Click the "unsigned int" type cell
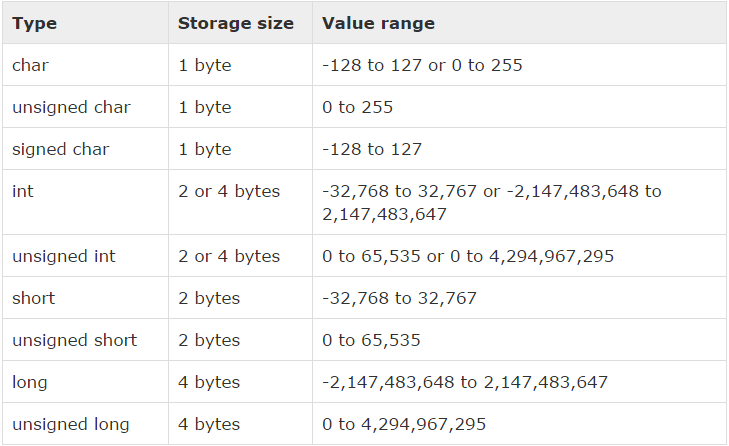 pyautogui.click(x=64, y=256)
